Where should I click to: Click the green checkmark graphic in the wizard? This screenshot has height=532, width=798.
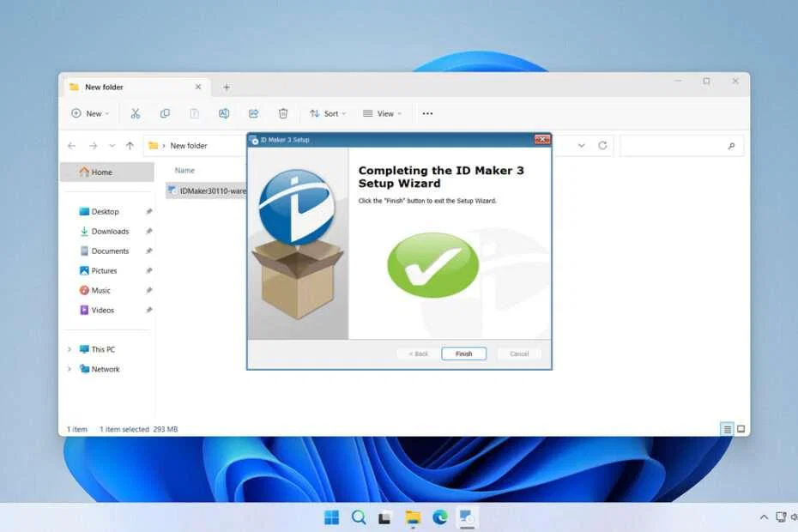click(432, 266)
